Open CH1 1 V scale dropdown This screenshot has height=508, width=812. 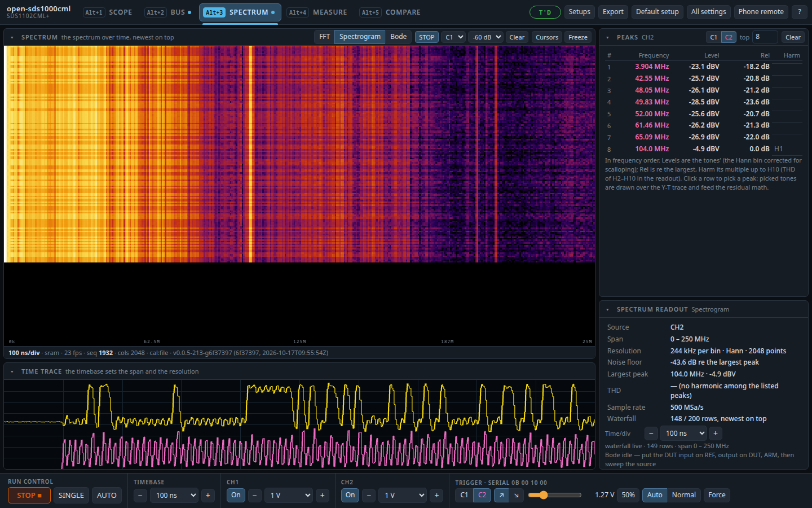click(289, 496)
